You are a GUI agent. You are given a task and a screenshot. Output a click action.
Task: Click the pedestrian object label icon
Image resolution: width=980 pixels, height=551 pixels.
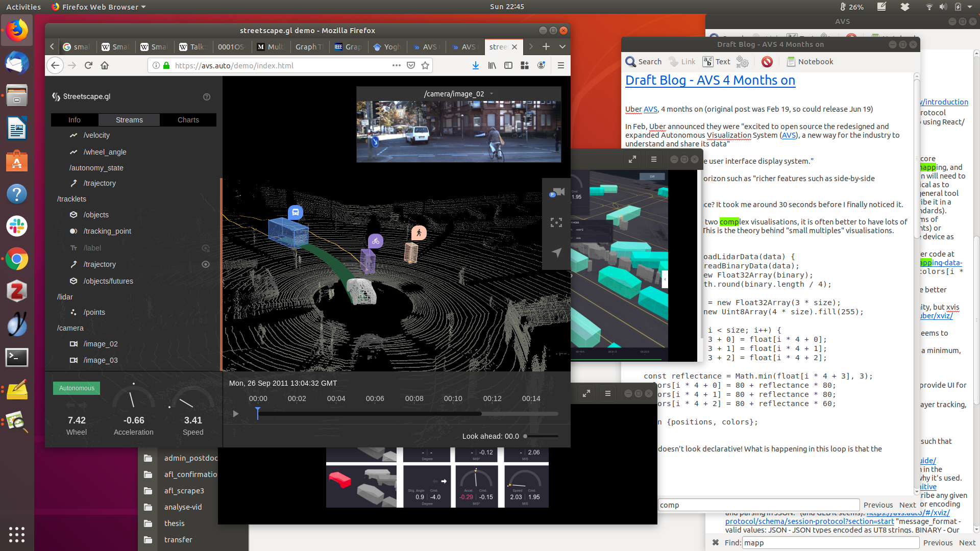tap(419, 233)
